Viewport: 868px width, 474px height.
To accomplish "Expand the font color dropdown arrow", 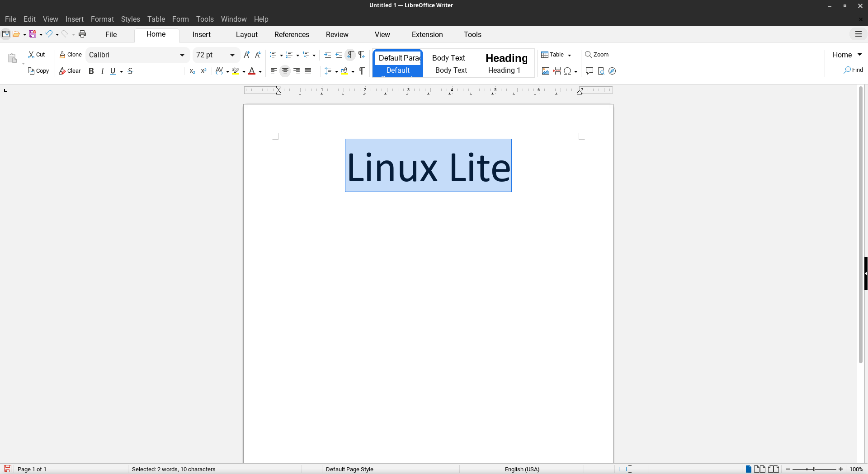I will pyautogui.click(x=260, y=71).
